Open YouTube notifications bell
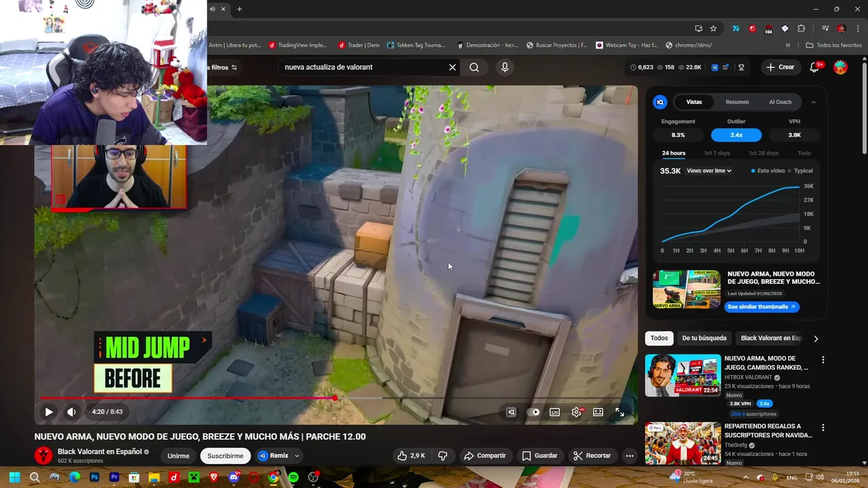The height and width of the screenshot is (488, 868). click(x=815, y=67)
